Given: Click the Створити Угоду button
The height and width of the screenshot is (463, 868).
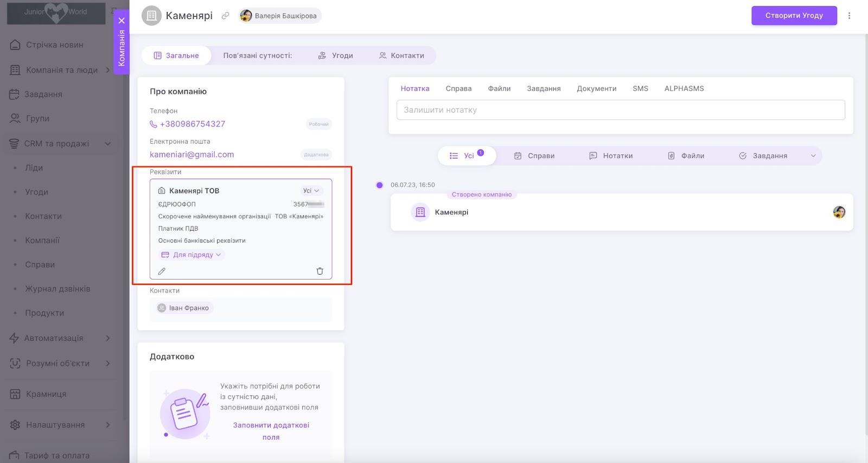Looking at the screenshot, I should pos(794,16).
